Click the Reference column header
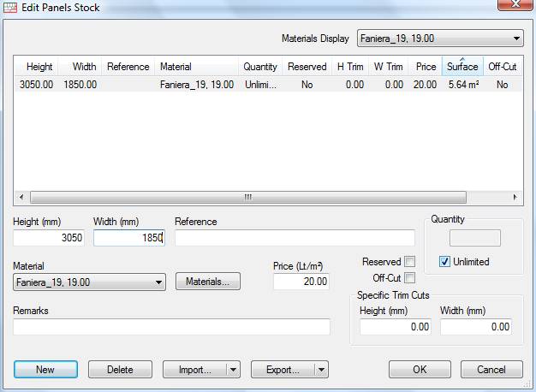536x392 pixels. [128, 67]
